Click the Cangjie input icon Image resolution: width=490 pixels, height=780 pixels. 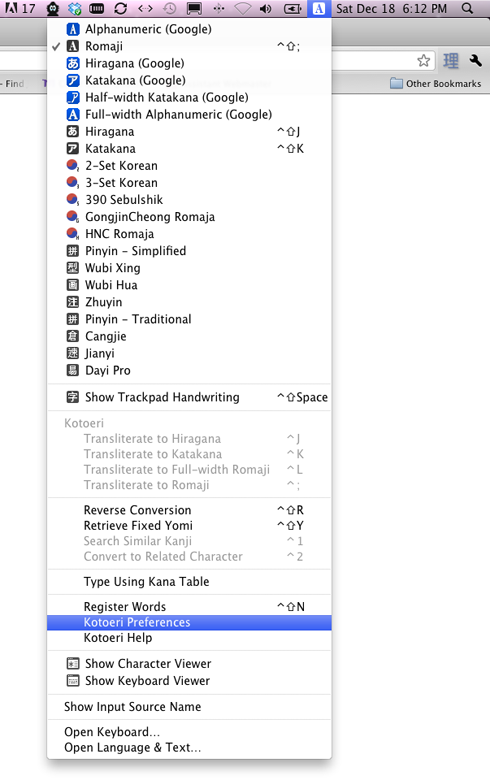tap(73, 336)
